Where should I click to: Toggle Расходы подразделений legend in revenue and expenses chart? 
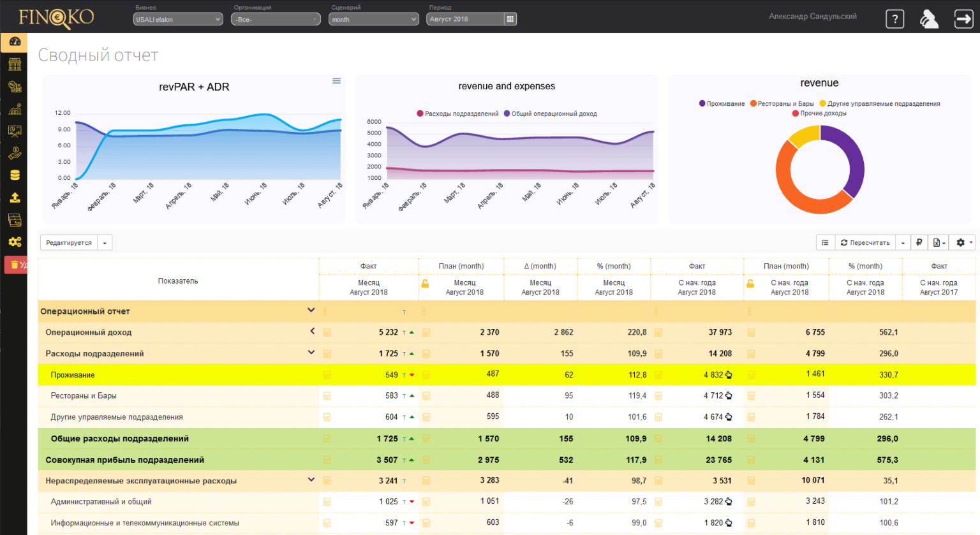pyautogui.click(x=457, y=114)
